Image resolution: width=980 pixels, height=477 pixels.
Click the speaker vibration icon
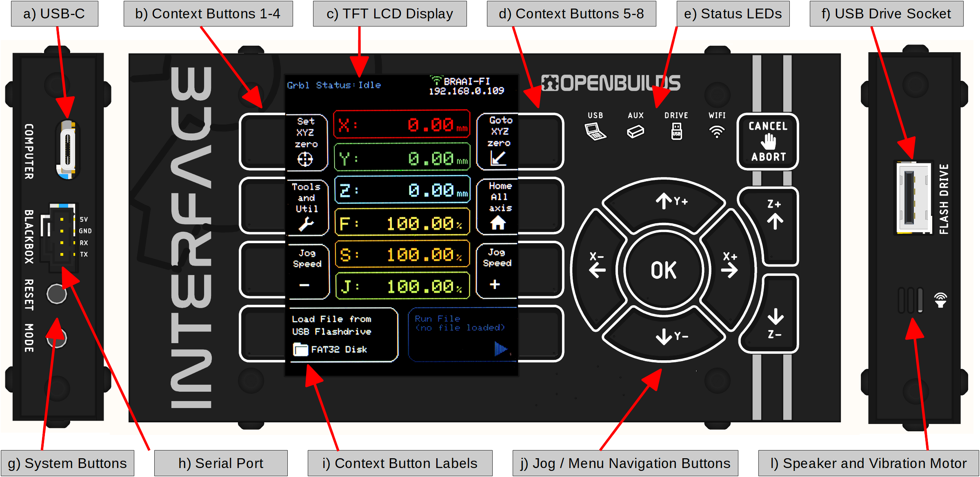(x=941, y=300)
